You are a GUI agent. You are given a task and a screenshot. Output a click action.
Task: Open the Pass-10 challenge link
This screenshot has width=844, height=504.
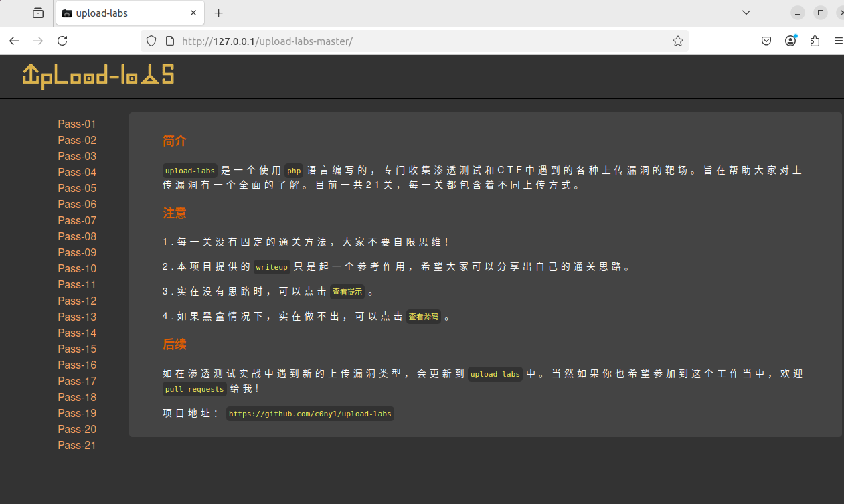click(76, 268)
